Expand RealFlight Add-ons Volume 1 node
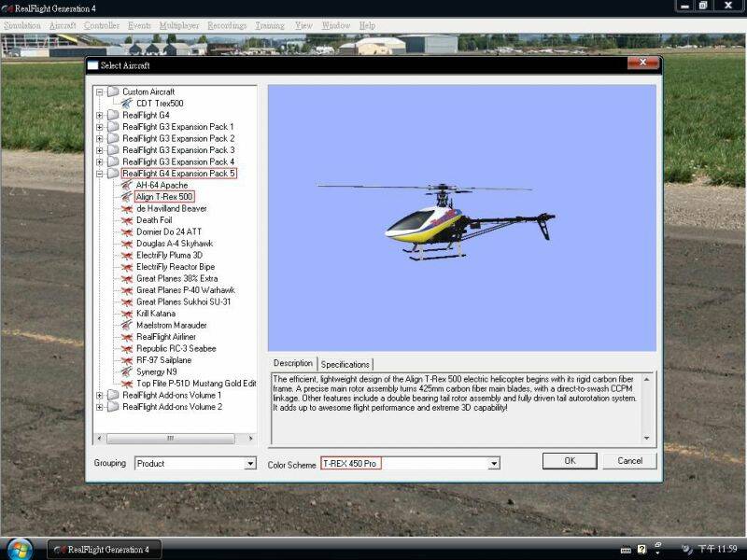The width and height of the screenshot is (747, 560). click(100, 395)
